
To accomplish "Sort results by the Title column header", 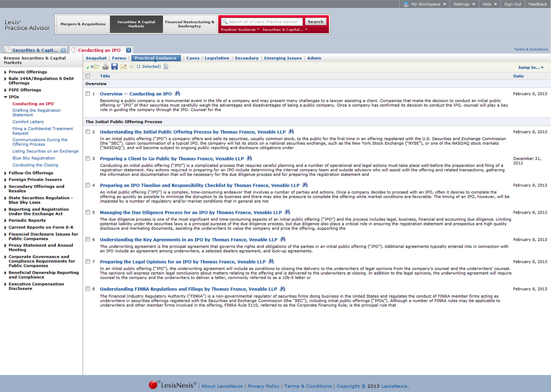I will pos(105,76).
